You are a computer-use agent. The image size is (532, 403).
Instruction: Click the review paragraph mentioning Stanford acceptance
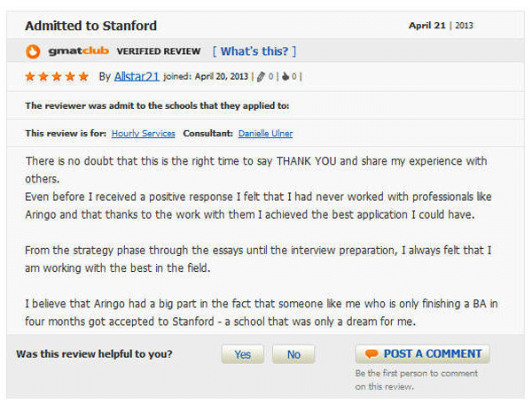pos(262,313)
